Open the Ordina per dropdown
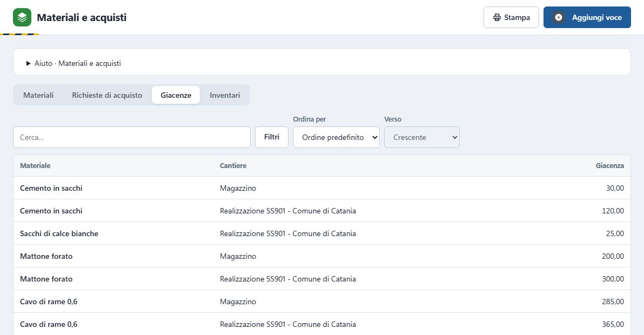This screenshot has height=335, width=644. coord(336,137)
